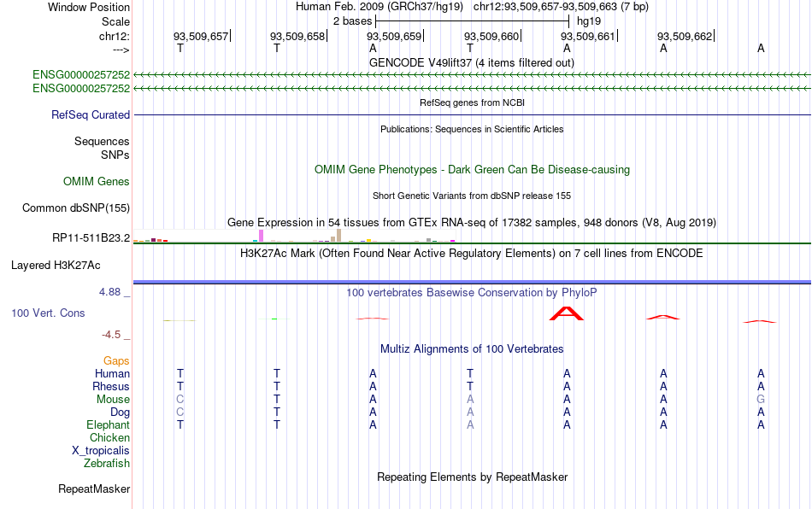The width and height of the screenshot is (812, 509).
Task: Open GENCODE V49lift37 track title
Action: coord(471,62)
